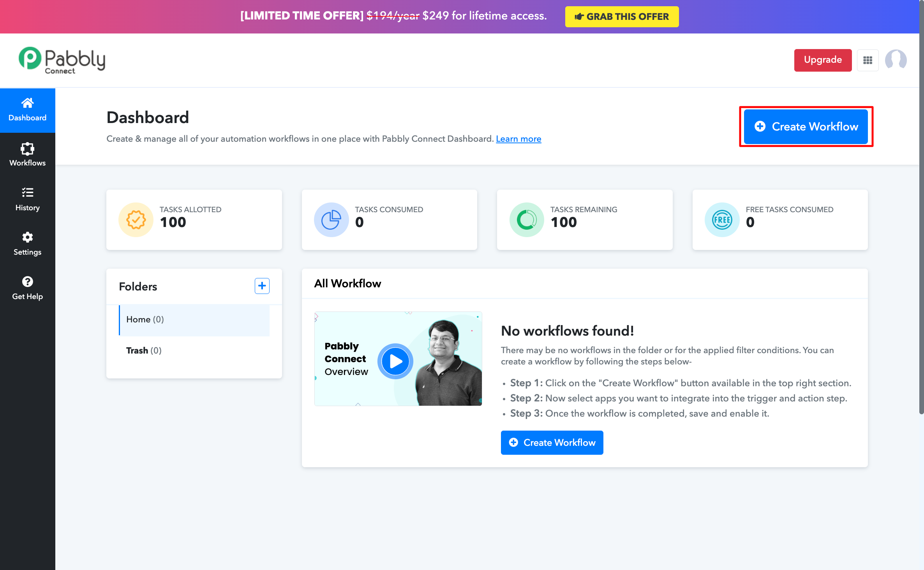The width and height of the screenshot is (924, 570).
Task: Follow the Learn more link
Action: pos(518,139)
